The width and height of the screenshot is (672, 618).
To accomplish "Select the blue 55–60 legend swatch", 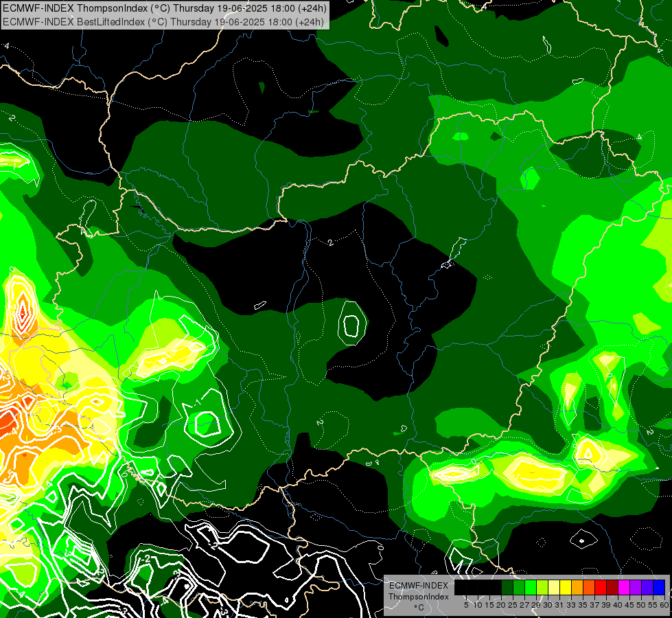I will (x=659, y=588).
